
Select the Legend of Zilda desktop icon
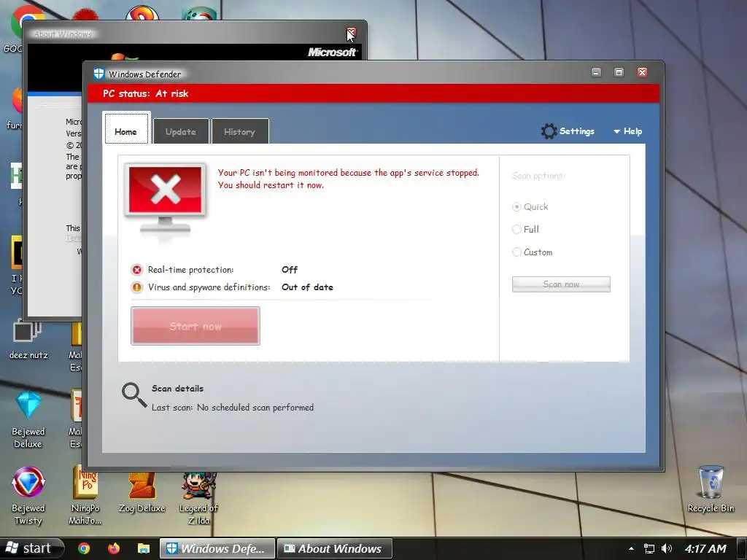[x=198, y=498]
